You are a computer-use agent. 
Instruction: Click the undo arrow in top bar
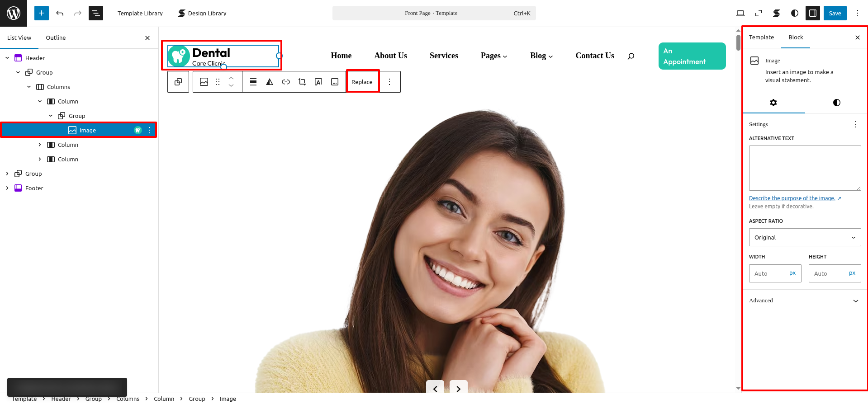point(60,13)
